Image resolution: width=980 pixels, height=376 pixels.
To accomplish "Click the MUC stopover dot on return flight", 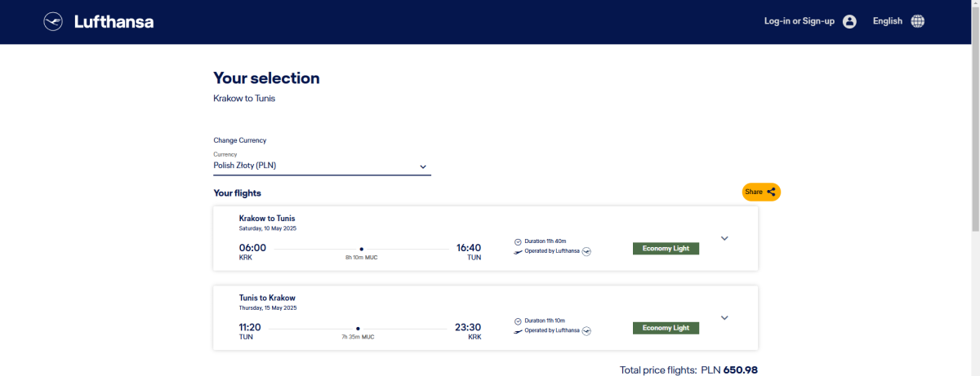I will point(358,328).
